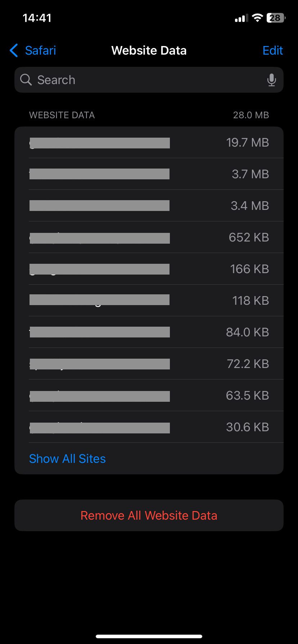Go back to Safari settings

33,51
